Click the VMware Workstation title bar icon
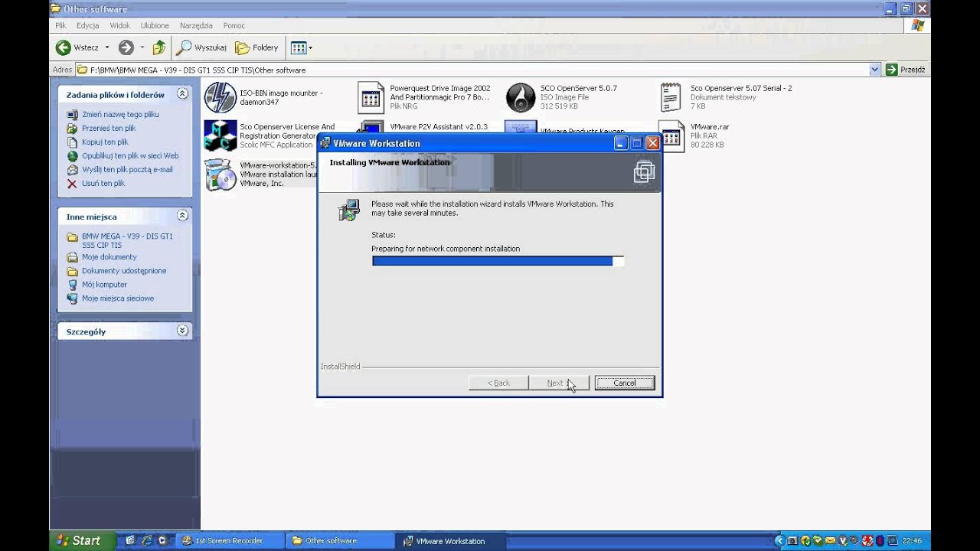 coord(325,143)
